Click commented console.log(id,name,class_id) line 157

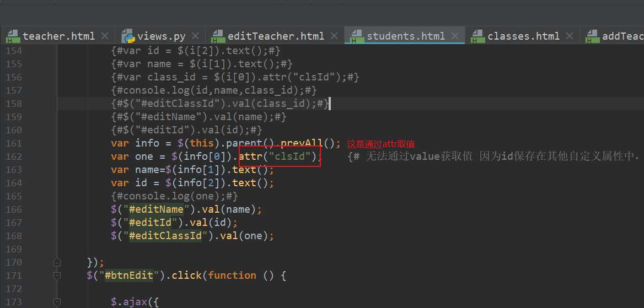(213, 90)
